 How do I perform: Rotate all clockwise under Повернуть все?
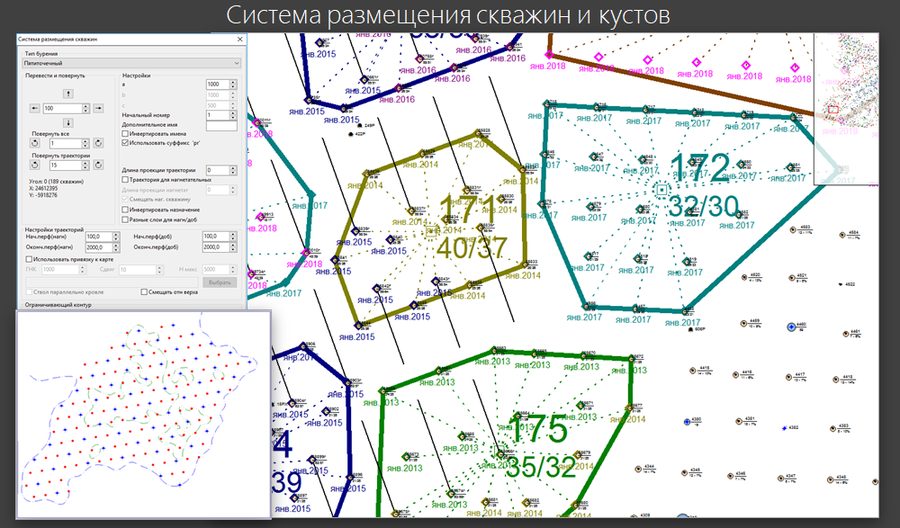(98, 143)
